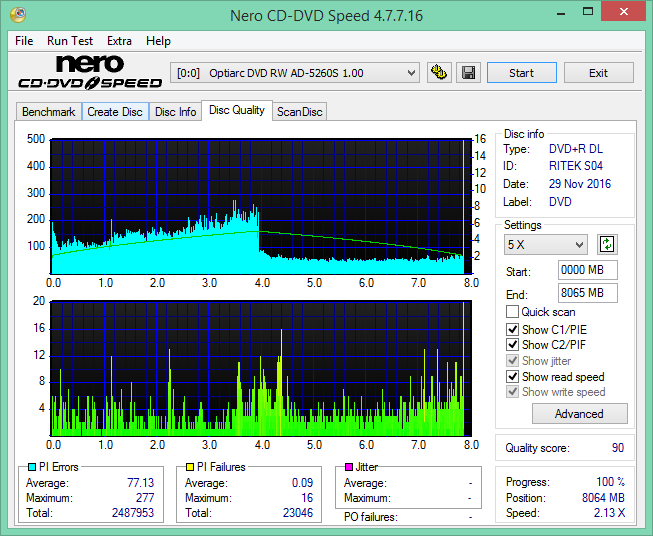Click the cyan PI Errors legend swatch
The width and height of the screenshot is (653, 536).
click(x=32, y=467)
